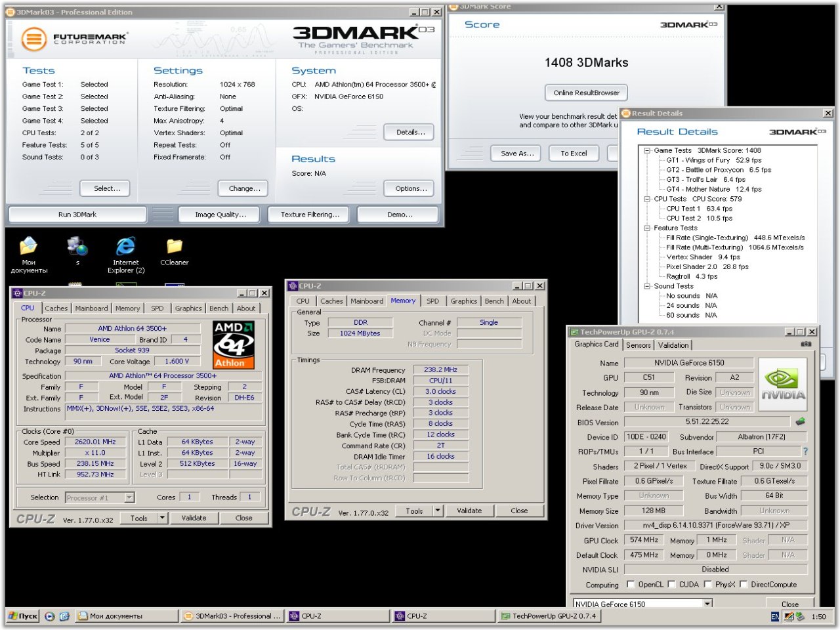
Task: Open Tools dropdown arrow in CPU tab window
Action: [x=162, y=518]
